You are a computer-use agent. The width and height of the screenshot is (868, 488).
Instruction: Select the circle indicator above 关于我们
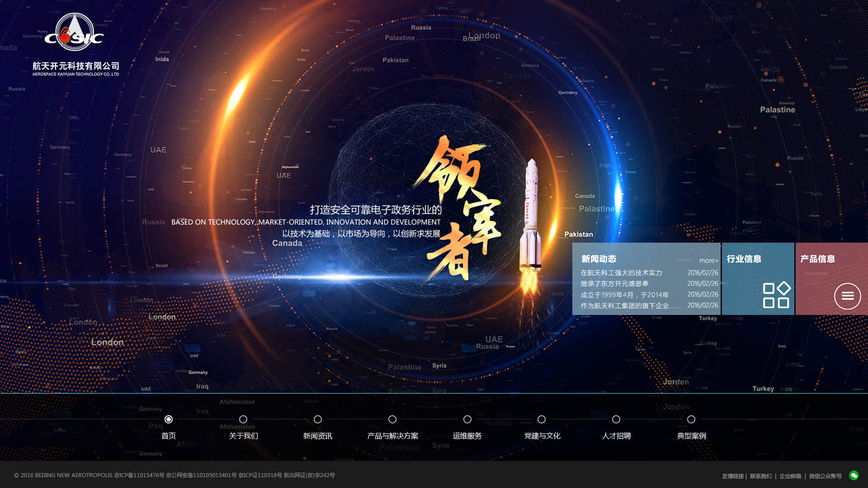pos(243,420)
